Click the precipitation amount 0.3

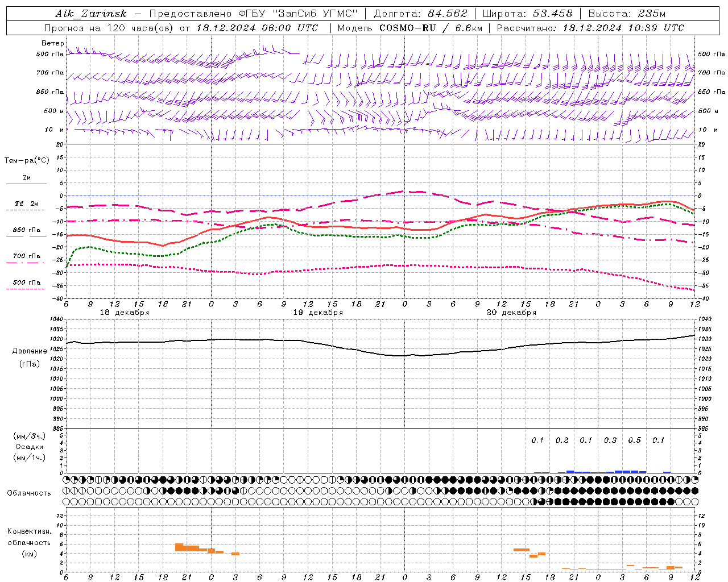pos(610,440)
